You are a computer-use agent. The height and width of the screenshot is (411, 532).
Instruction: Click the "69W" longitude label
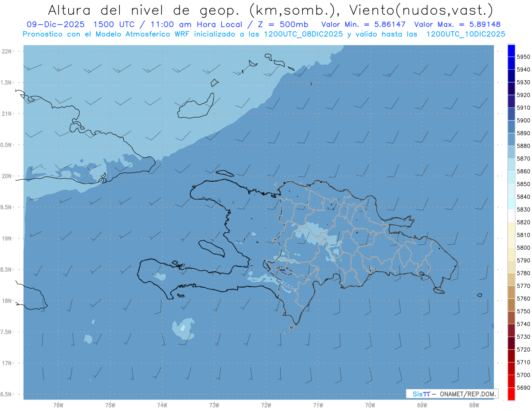click(x=422, y=405)
